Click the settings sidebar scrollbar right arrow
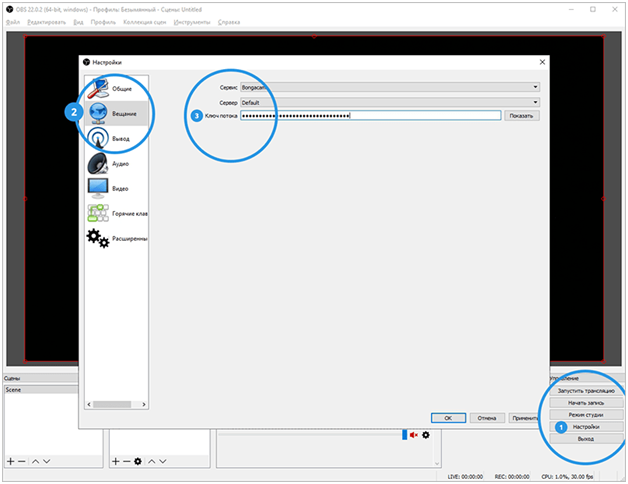Viewport: 628px width, 484px height. (x=144, y=404)
